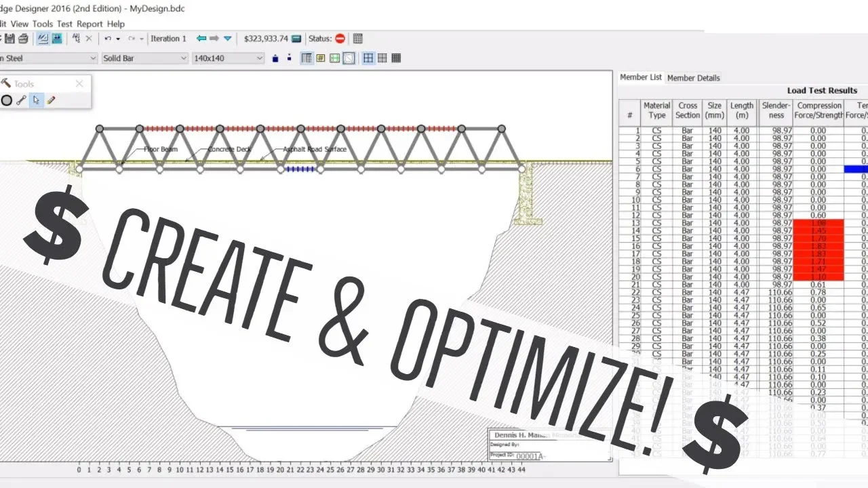Switch to the Member List tab
This screenshot has height=488, width=868.
tap(641, 77)
